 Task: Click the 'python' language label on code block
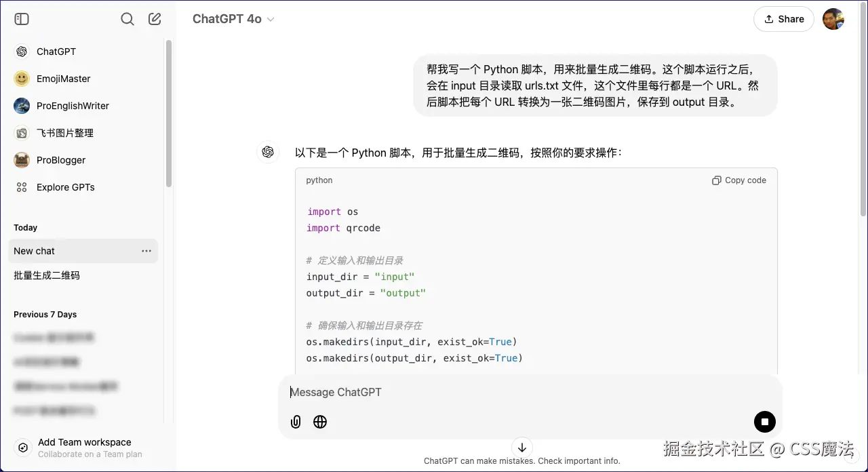pyautogui.click(x=319, y=180)
